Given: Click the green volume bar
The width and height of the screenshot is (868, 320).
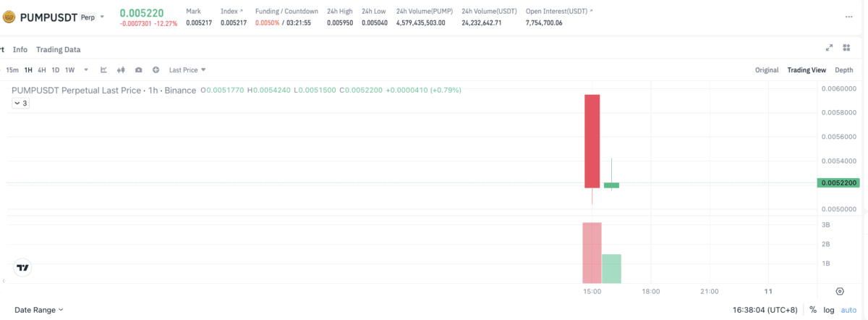Looking at the screenshot, I should point(611,269).
